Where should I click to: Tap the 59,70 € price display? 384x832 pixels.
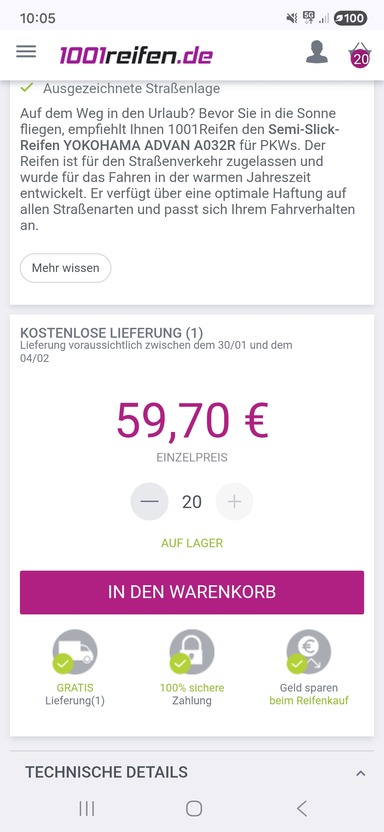coord(193,420)
